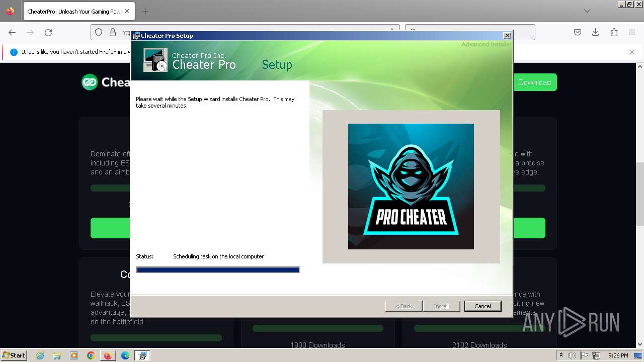644x362 pixels.
Task: Cancel the Cheater Pro installation
Action: coord(482,306)
